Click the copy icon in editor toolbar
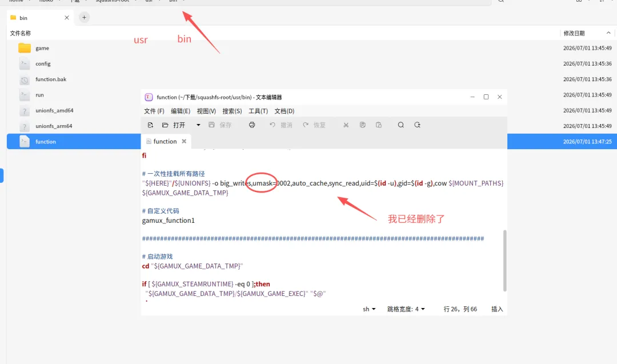 tap(362, 125)
